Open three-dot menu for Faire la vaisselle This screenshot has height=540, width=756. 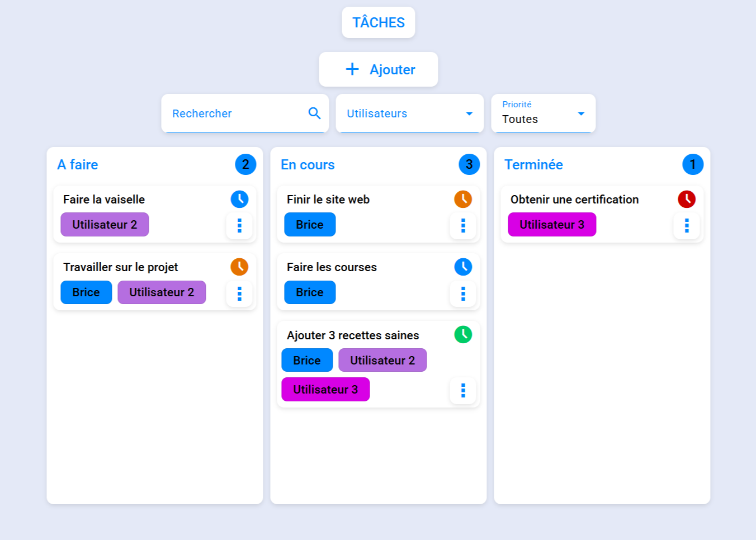pos(239,225)
